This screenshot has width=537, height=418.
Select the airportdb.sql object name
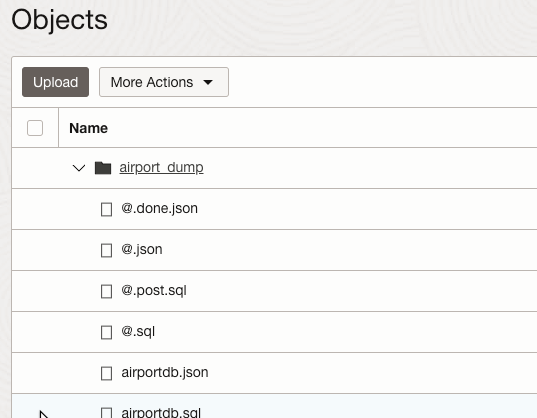point(161,412)
